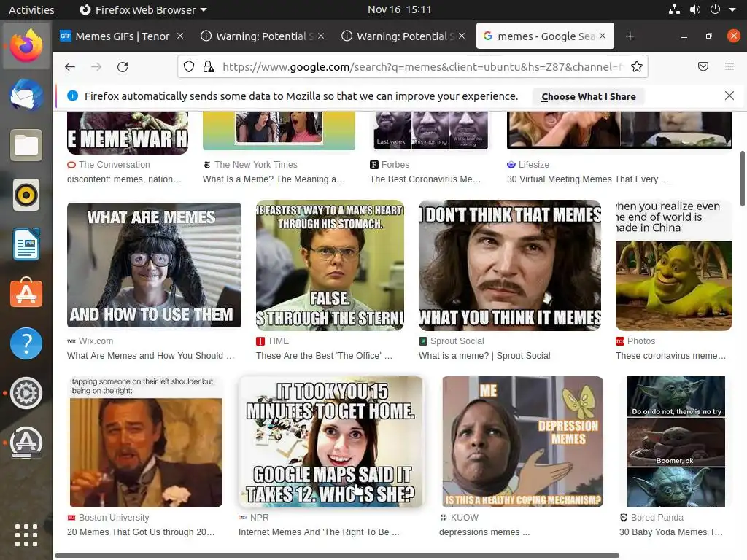Show site security padlock information
This screenshot has height=560, width=747.
coord(209,66)
